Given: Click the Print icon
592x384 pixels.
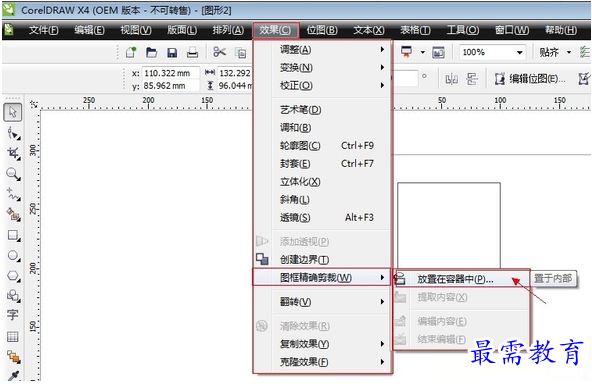Looking at the screenshot, I should click(192, 52).
